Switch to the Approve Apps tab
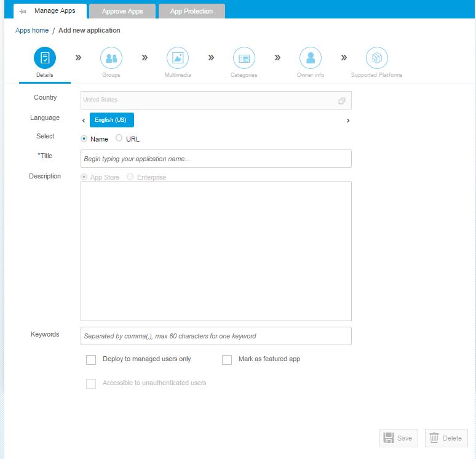Image resolution: width=476 pixels, height=459 pixels. point(122,11)
